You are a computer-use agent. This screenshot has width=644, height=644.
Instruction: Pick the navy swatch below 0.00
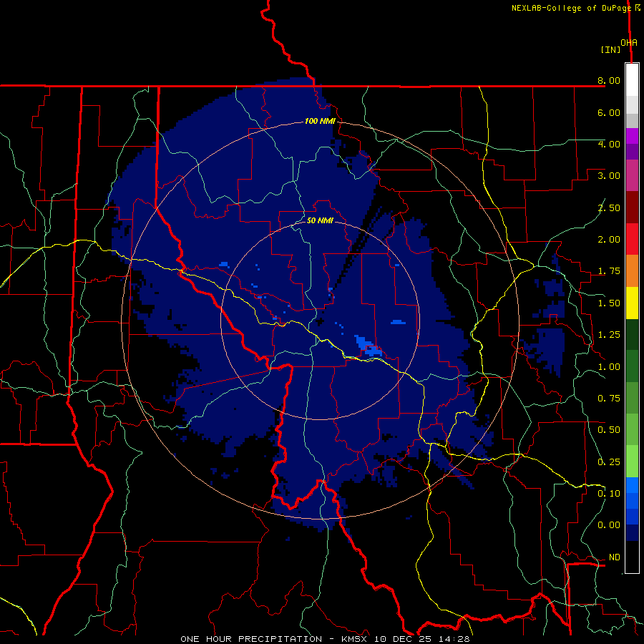tap(632, 533)
